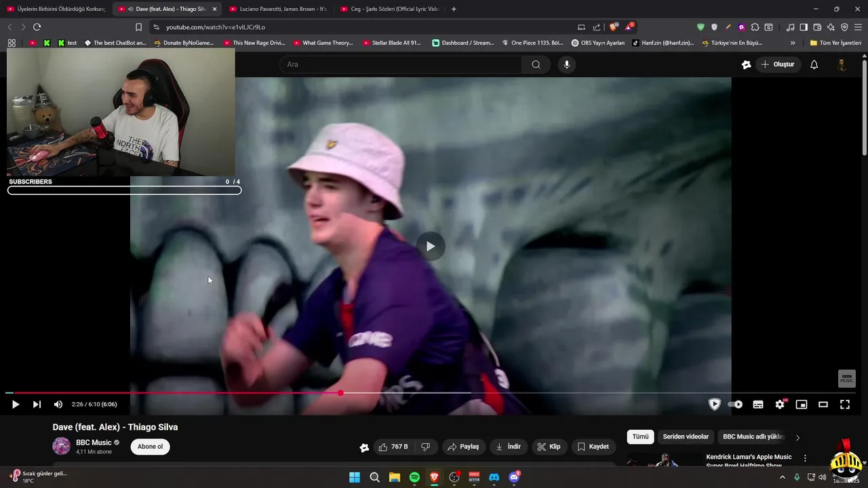Subscribe with the Abone ol button
The height and width of the screenshot is (488, 868).
point(151,447)
